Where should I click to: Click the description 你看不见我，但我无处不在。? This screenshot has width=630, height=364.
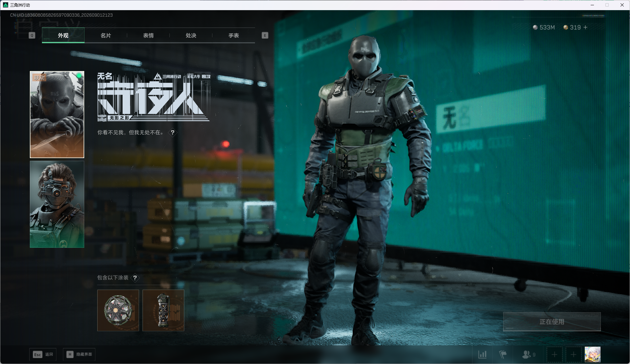tap(130, 133)
